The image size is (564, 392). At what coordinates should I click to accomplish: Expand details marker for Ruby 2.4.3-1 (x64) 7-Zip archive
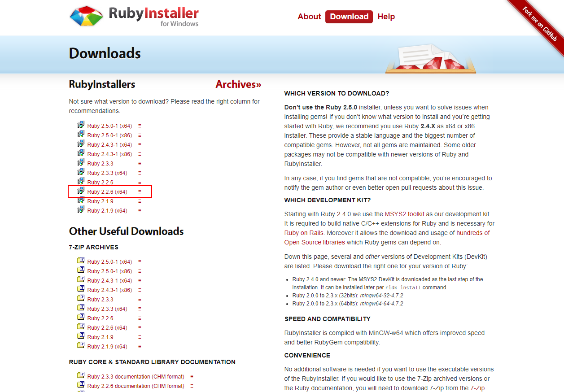point(140,281)
